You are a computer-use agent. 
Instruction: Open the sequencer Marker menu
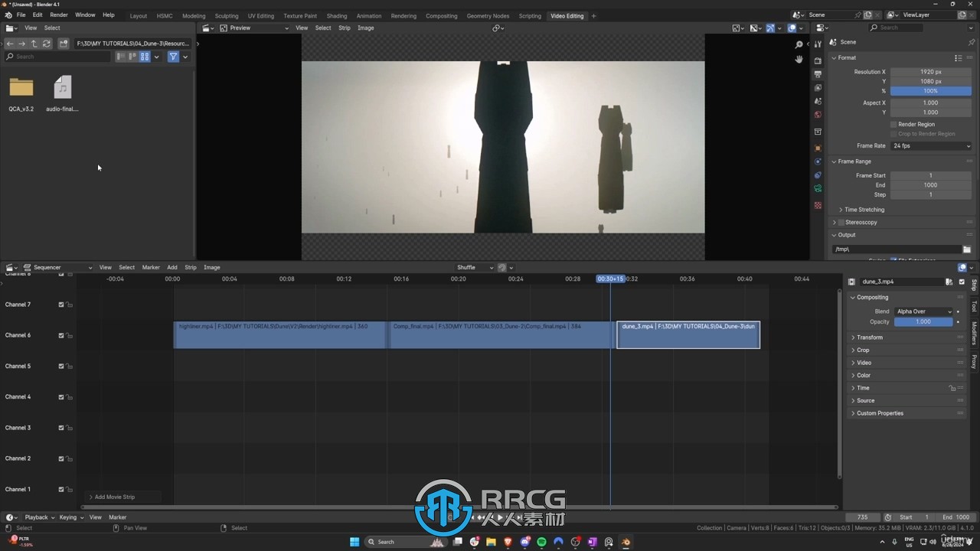click(x=151, y=267)
